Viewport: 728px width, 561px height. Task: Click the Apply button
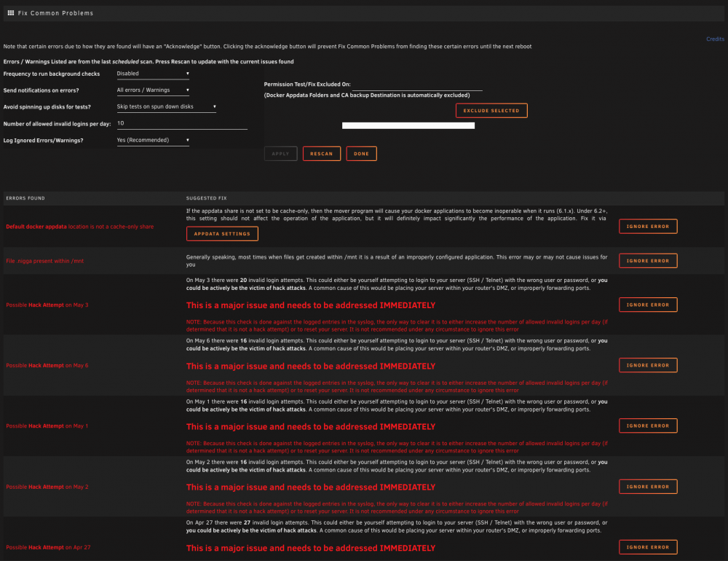click(280, 154)
